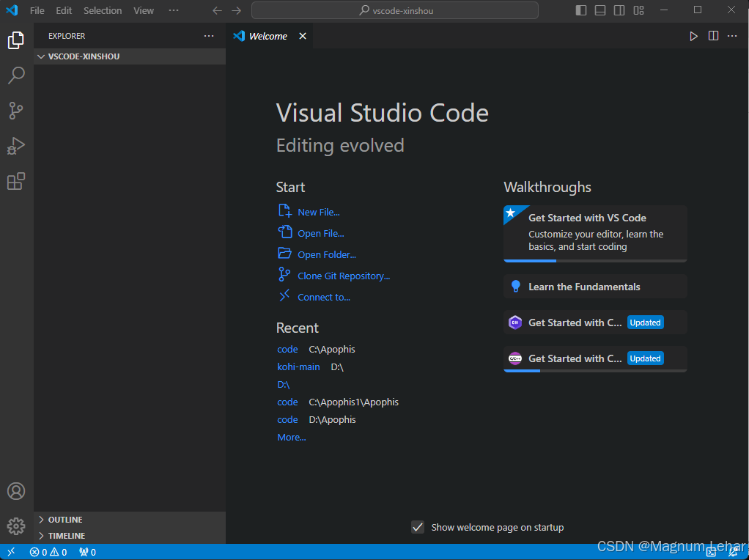Go forward with the right arrow
The height and width of the screenshot is (560, 749).
237,10
